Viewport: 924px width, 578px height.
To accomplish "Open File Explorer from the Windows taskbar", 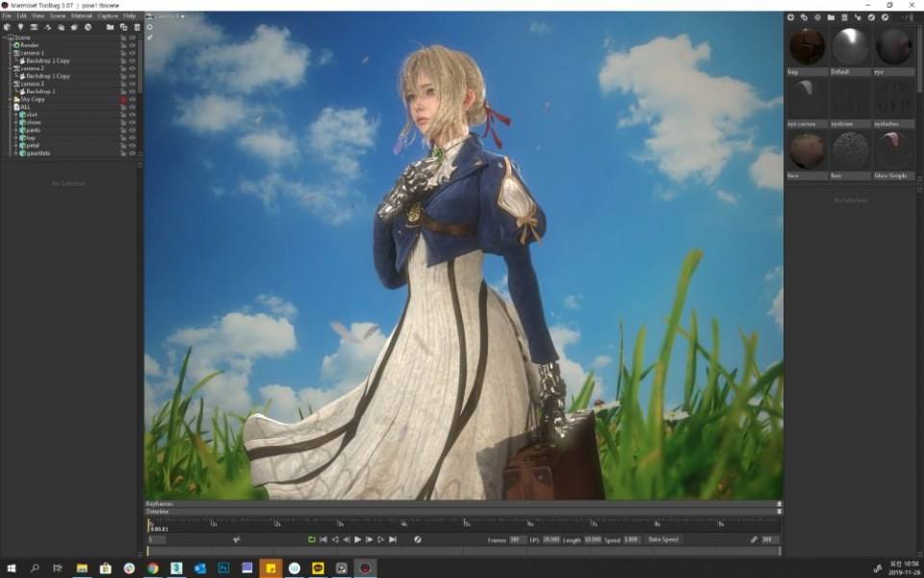I will click(x=82, y=568).
